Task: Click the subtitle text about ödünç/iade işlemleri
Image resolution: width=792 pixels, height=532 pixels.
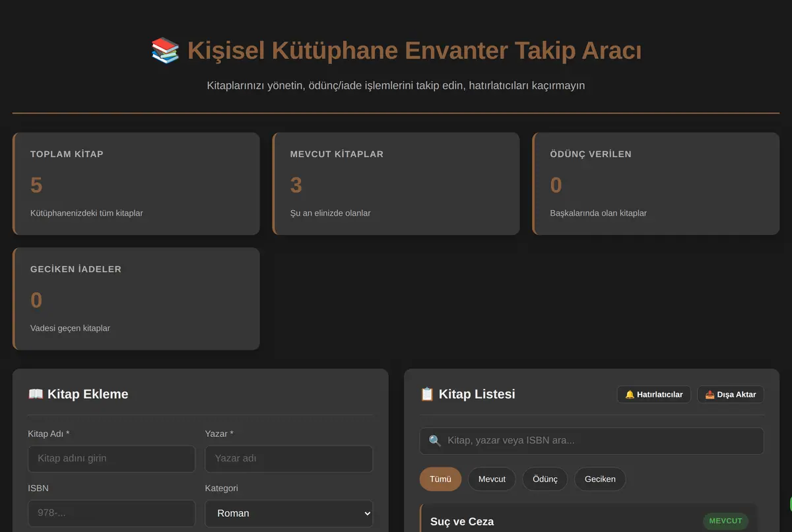Action: point(396,85)
